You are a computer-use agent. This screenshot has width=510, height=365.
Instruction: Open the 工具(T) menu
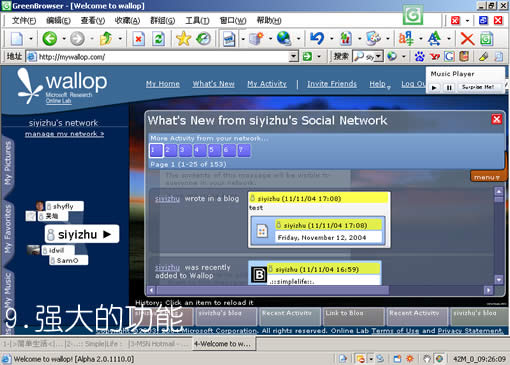(x=197, y=21)
